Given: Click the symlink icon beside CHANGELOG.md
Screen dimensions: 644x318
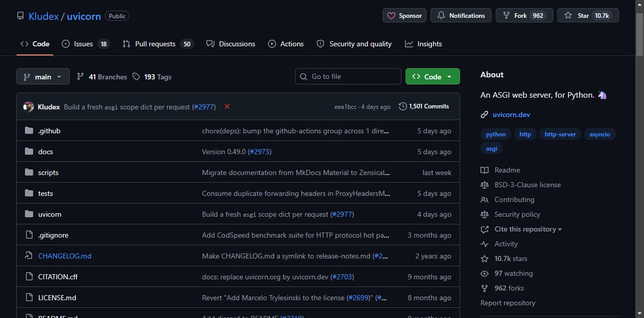Looking at the screenshot, I should coord(29,256).
